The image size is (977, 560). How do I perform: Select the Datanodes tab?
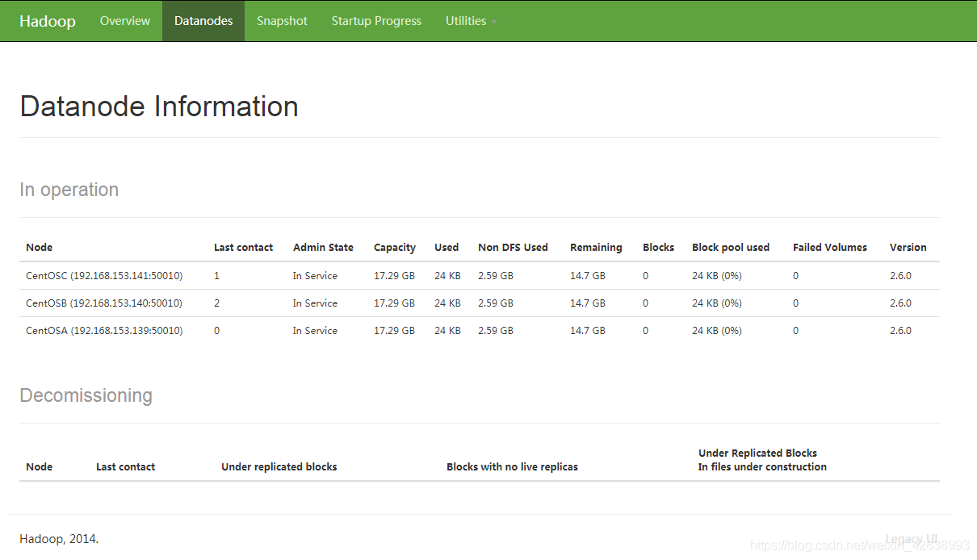pos(203,21)
